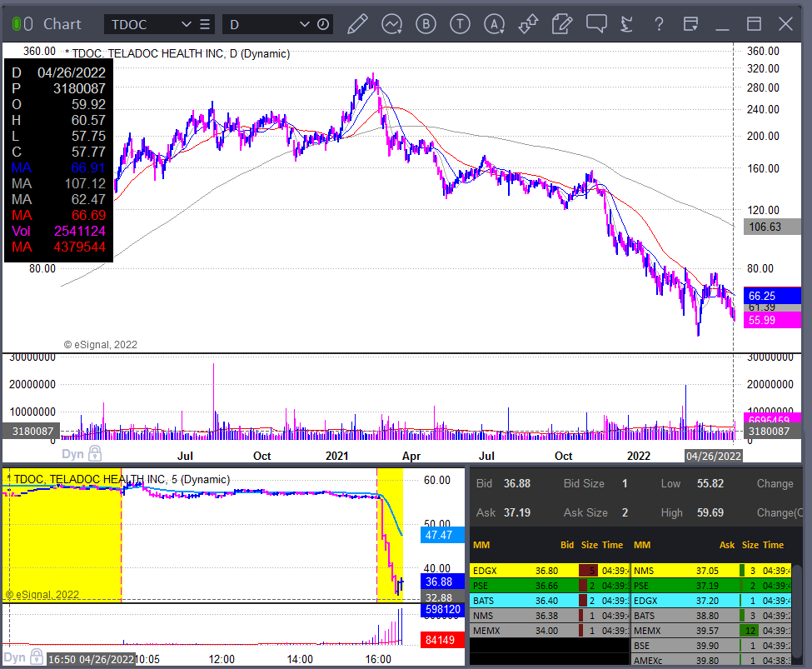Click the Bid column header
Image resolution: width=812 pixels, height=669 pixels.
coord(567,545)
